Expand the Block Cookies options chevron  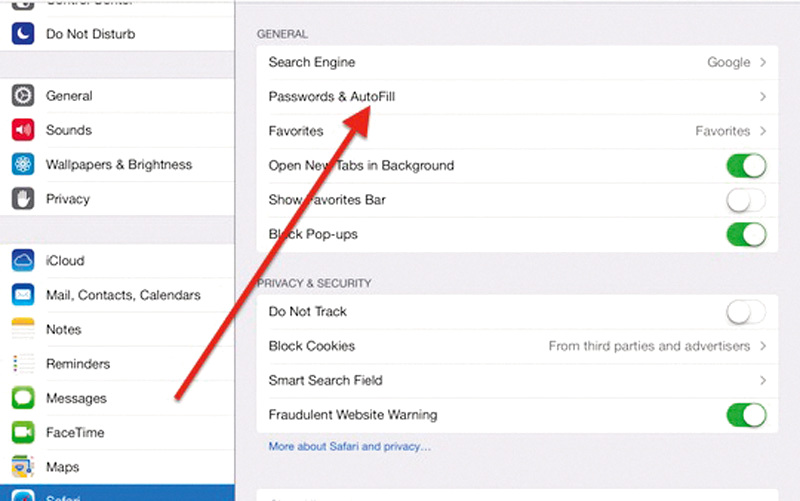[763, 346]
